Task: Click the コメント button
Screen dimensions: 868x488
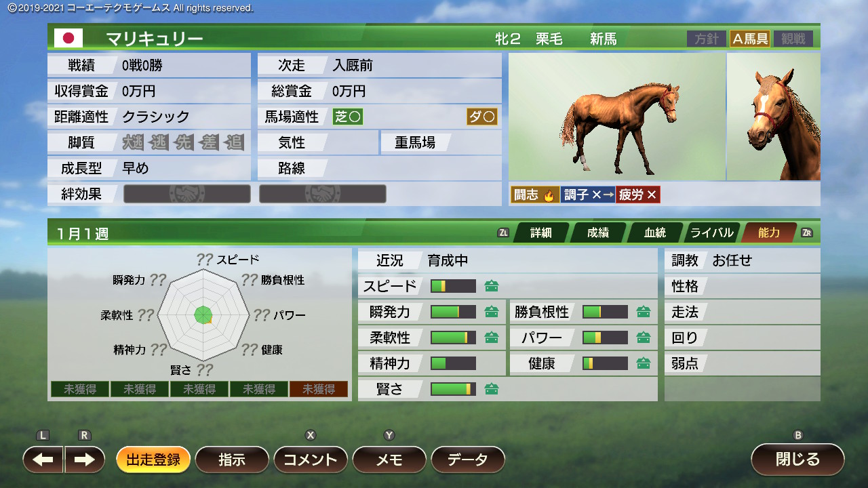Action: tap(311, 460)
